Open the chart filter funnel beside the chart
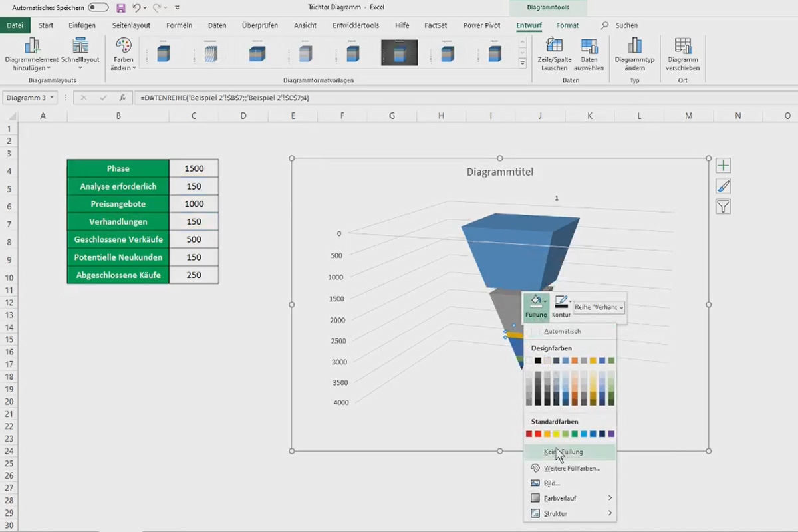The height and width of the screenshot is (532, 798). point(723,207)
